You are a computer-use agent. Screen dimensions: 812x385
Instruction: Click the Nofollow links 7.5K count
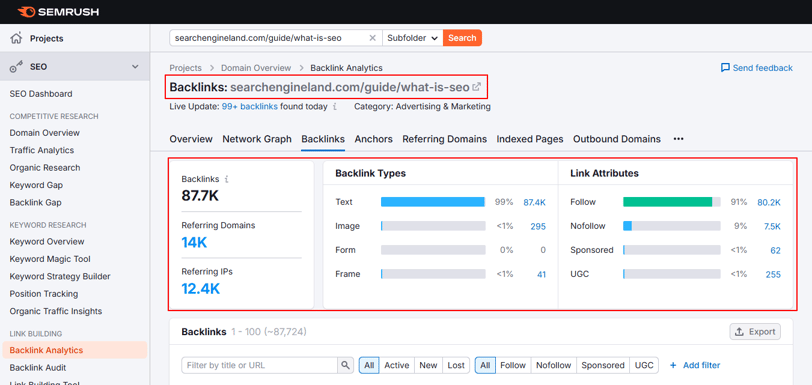click(x=772, y=226)
